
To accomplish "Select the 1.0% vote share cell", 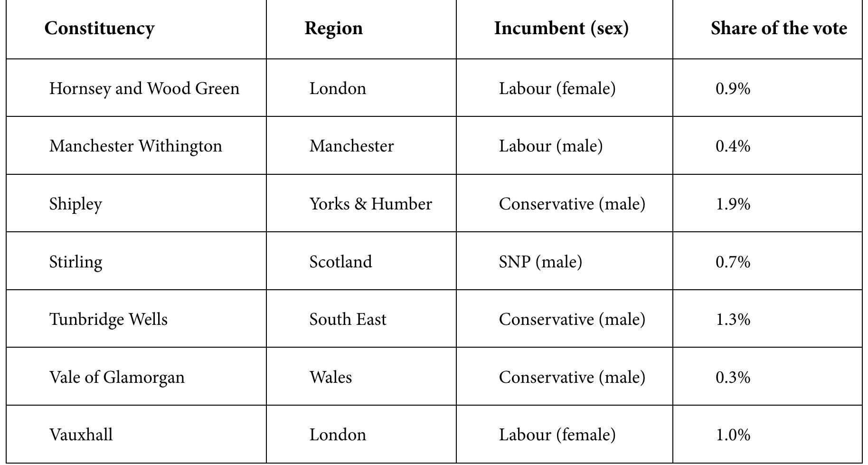I will tap(733, 435).
